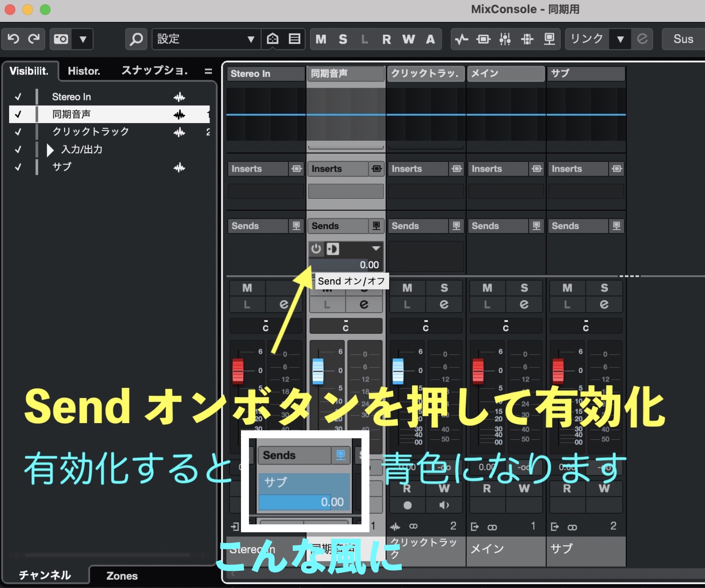Viewport: 705px width, 588px height.
Task: Click sends icon on 同期音声 channel
Action: 377,226
